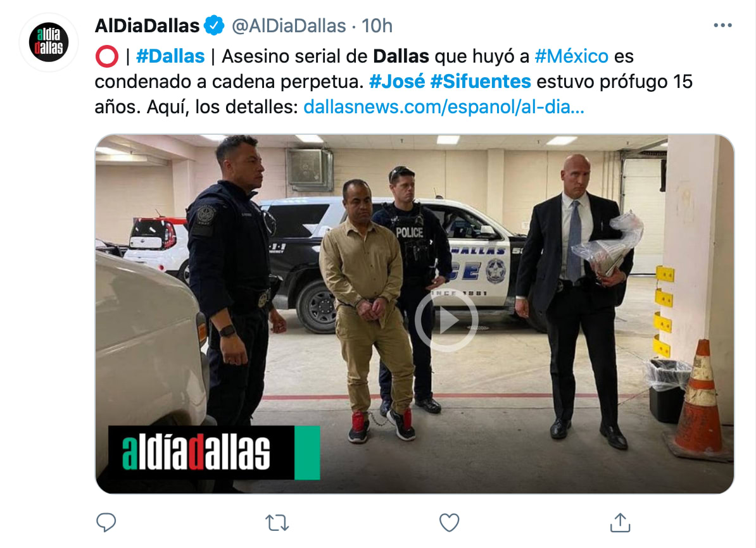Image resolution: width=756 pixels, height=548 pixels.
Task: Open the AlDiaDallas profile avatar
Action: coord(49,42)
